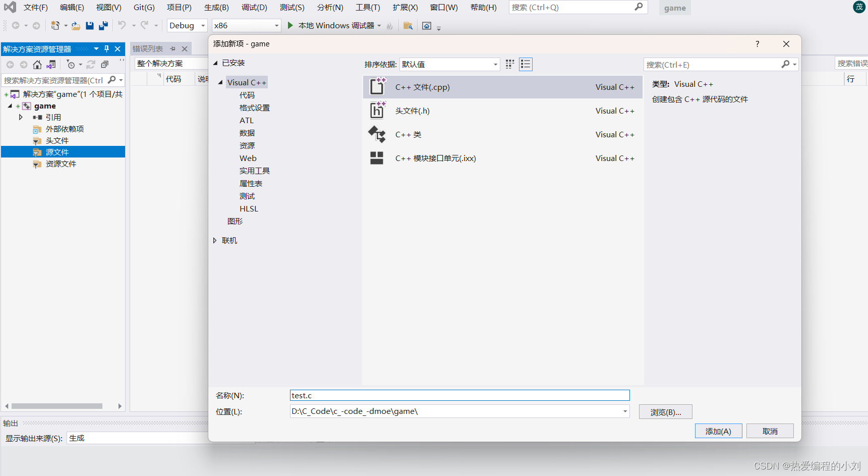Image resolution: width=868 pixels, height=476 pixels.
Task: Open the 调试(D) menu
Action: (x=254, y=8)
